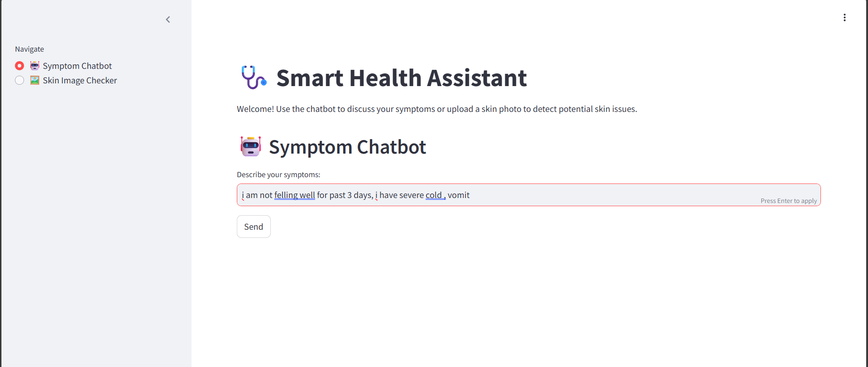Click the robot icon beside Symptom Chatbot option

point(35,66)
